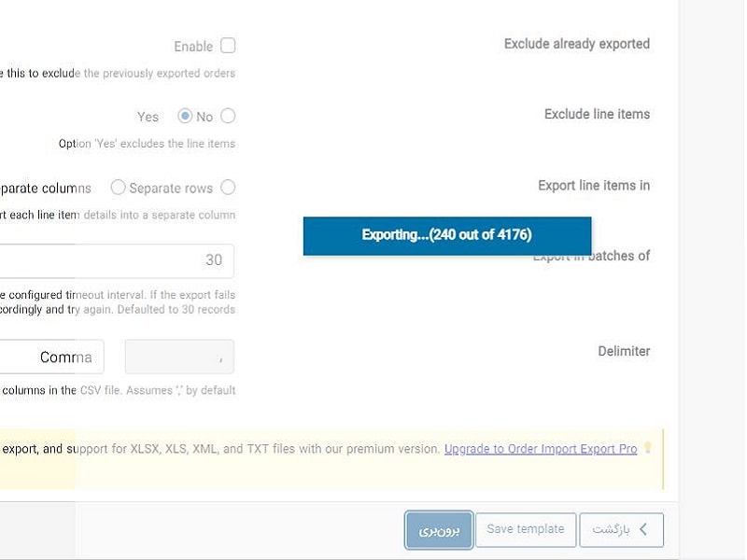747x560 pixels.
Task: Go back with the بازگشت button
Action: (x=621, y=529)
